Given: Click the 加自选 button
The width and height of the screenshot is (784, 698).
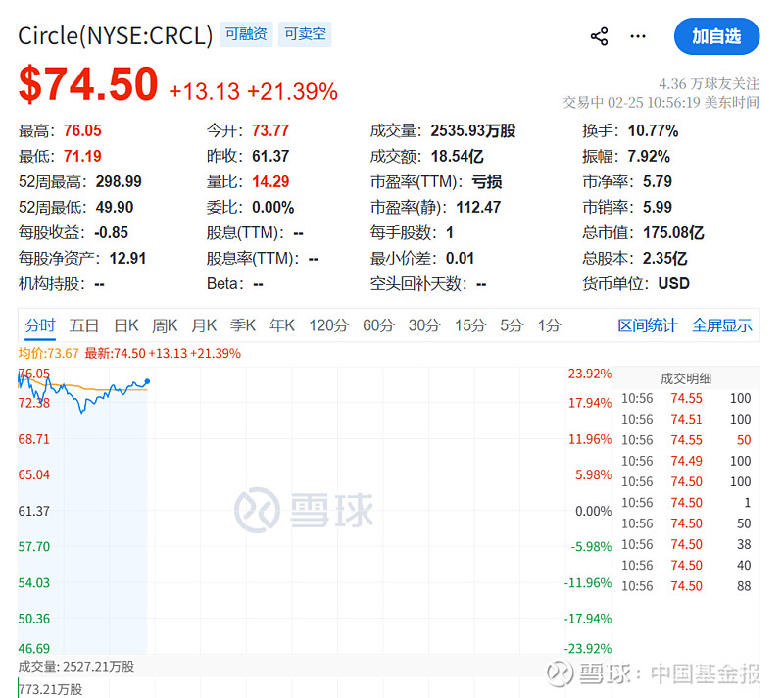Looking at the screenshot, I should tap(718, 37).
